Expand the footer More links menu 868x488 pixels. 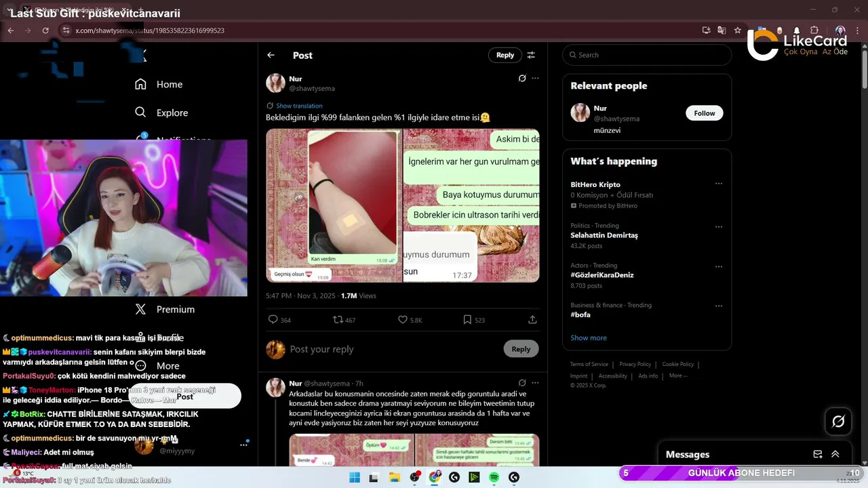coord(678,375)
